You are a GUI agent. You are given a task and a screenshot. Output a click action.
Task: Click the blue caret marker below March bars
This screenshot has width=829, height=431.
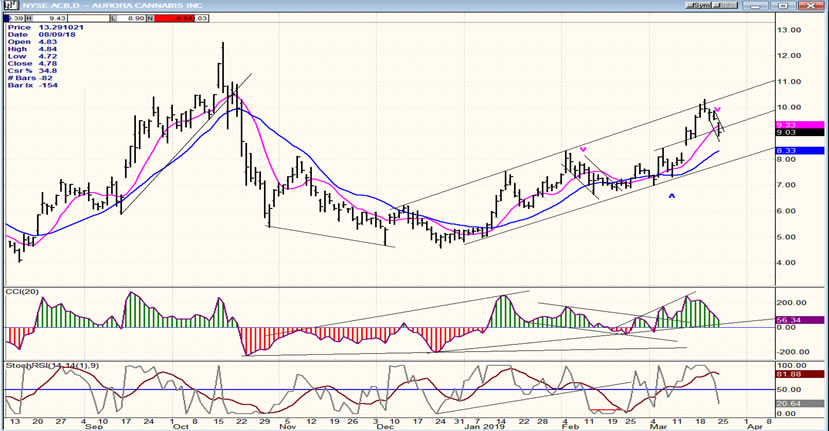(671, 196)
